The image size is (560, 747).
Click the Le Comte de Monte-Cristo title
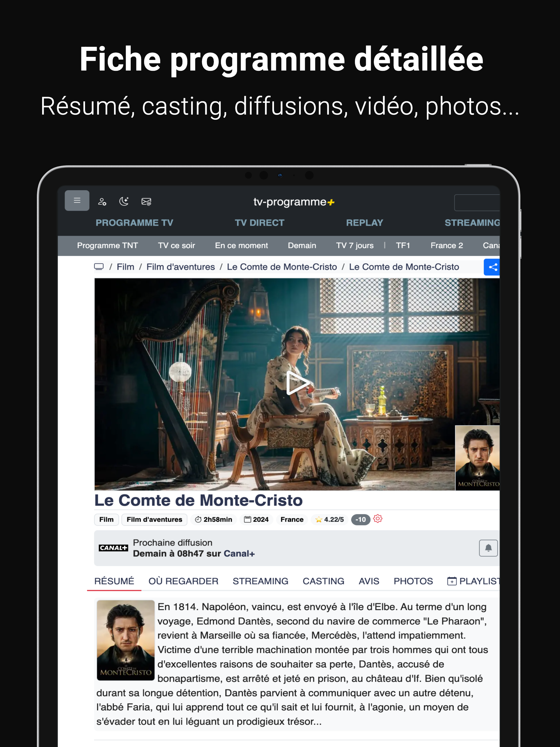click(198, 500)
